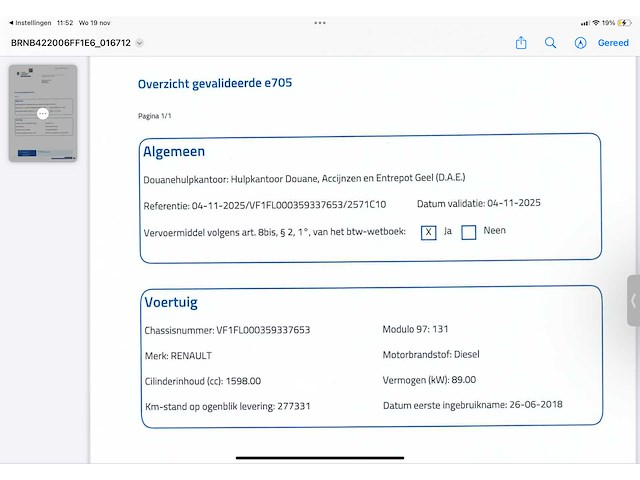Pull out the slide-over handle on right edge
This screenshot has width=640, height=480.
(x=633, y=300)
